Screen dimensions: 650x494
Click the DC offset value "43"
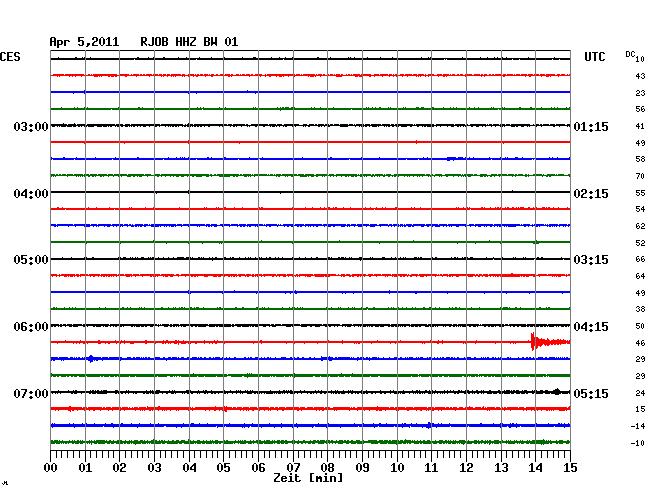click(x=640, y=76)
